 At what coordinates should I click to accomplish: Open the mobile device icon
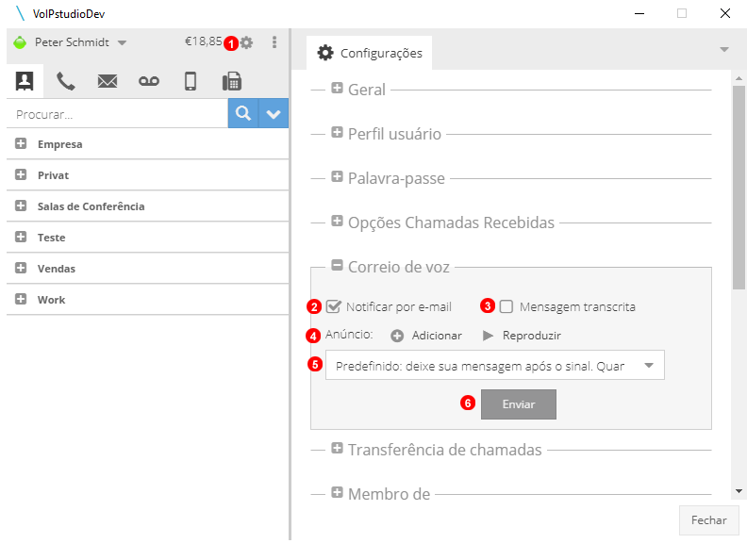tap(191, 81)
